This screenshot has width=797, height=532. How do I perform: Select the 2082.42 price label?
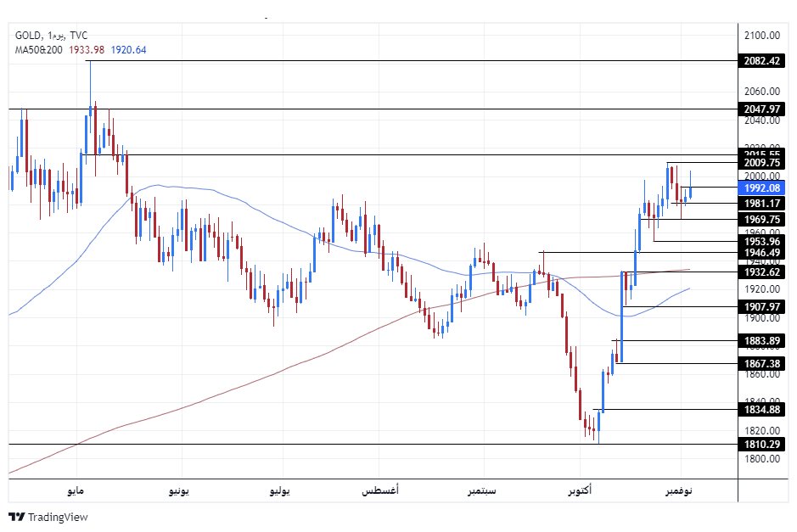(761, 61)
